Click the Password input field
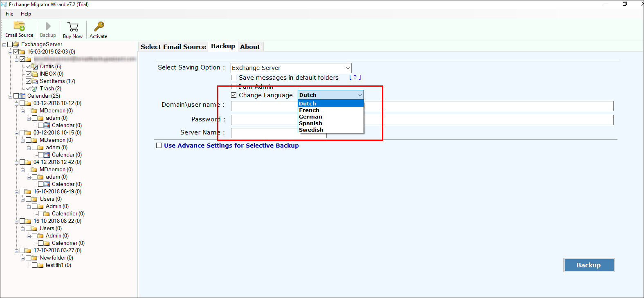The image size is (644, 298). [422, 120]
